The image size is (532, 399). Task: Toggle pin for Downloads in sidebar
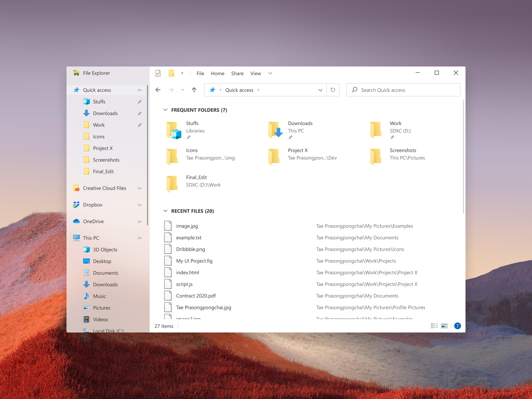point(140,113)
